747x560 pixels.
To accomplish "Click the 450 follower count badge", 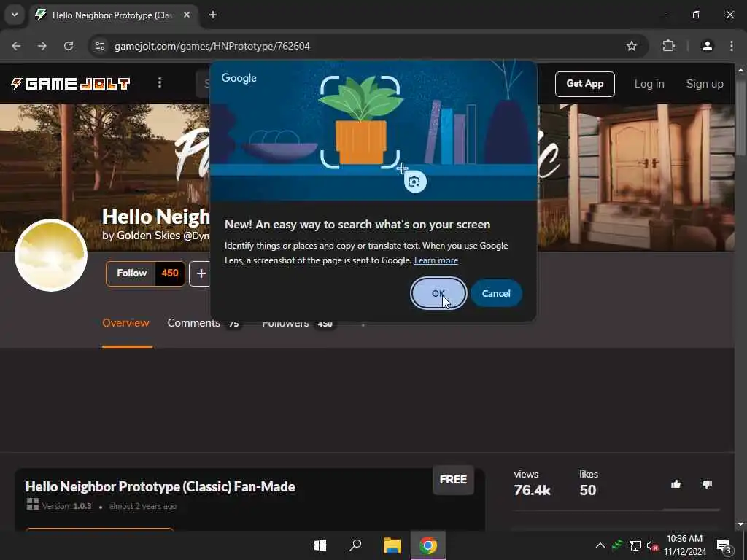I will pyautogui.click(x=170, y=273).
